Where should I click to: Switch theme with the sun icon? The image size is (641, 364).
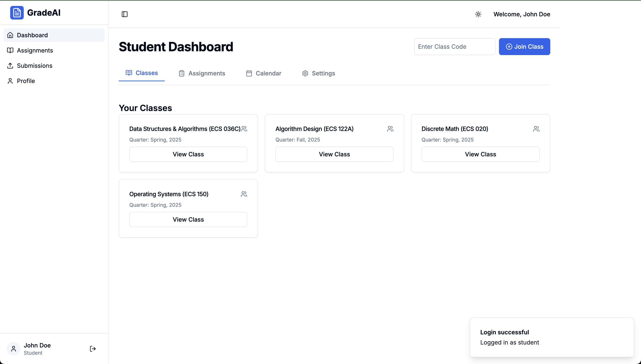click(478, 14)
